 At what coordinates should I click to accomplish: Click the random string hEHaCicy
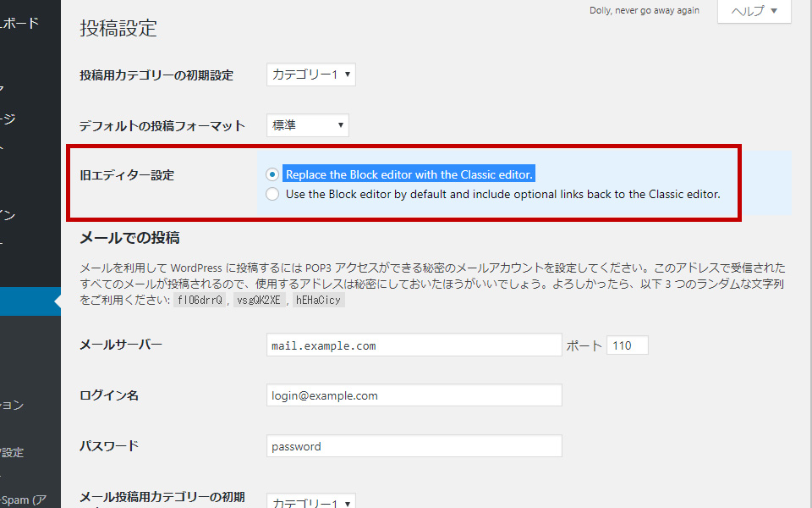click(318, 300)
